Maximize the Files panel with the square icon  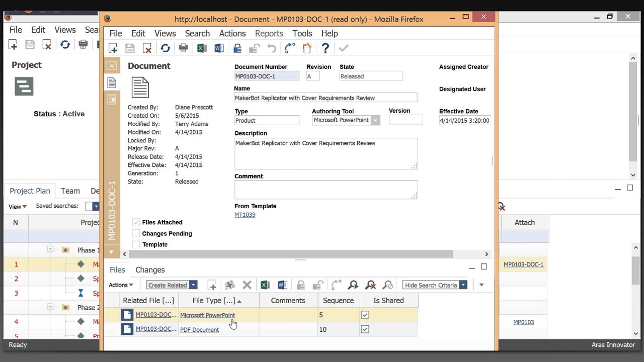pos(484,266)
